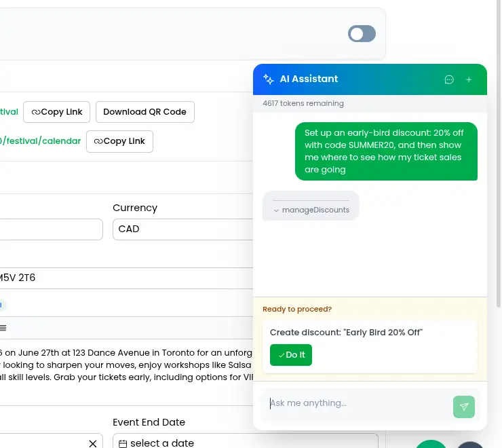Click the page vertical scrollbar

coord(499,154)
